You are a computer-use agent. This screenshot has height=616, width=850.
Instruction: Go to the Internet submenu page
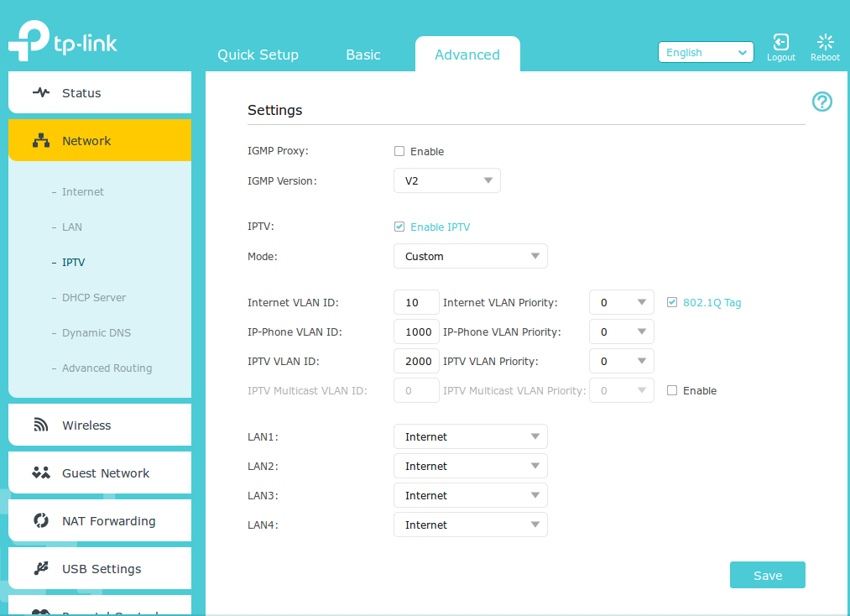[x=82, y=191]
